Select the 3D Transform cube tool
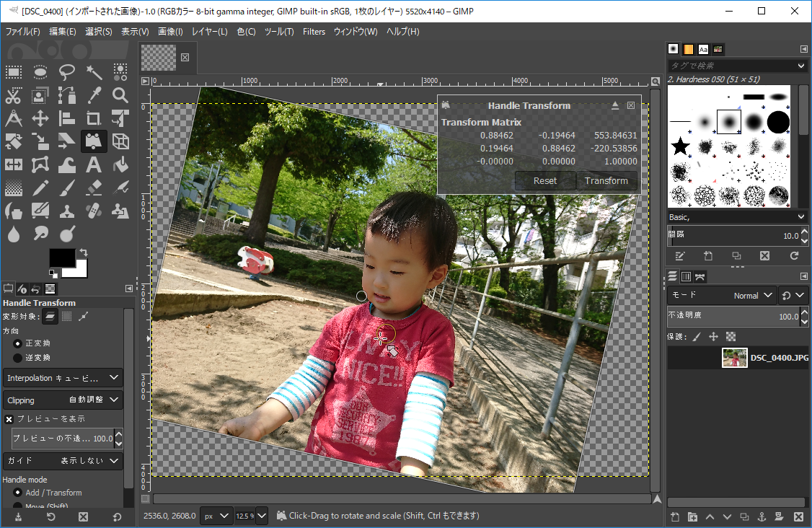This screenshot has height=528, width=812. point(120,141)
